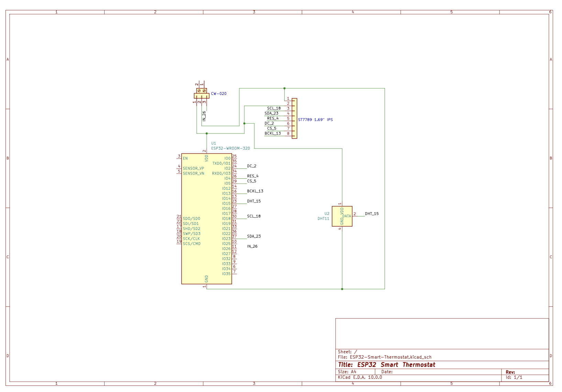Viewport: 562px width, 392px height.
Task: Click the CW-020 component label
Action: (219, 94)
